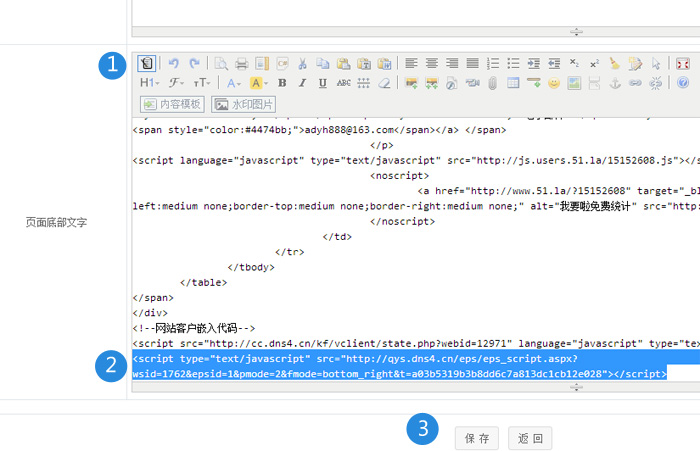Center align the text
This screenshot has height=451, width=700.
pos(432,63)
